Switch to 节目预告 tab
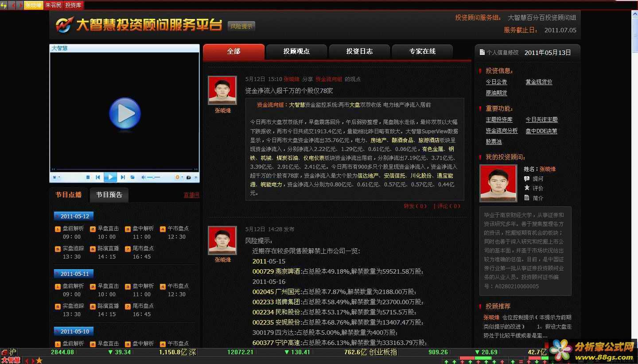The height and width of the screenshot is (364, 638). point(109,195)
